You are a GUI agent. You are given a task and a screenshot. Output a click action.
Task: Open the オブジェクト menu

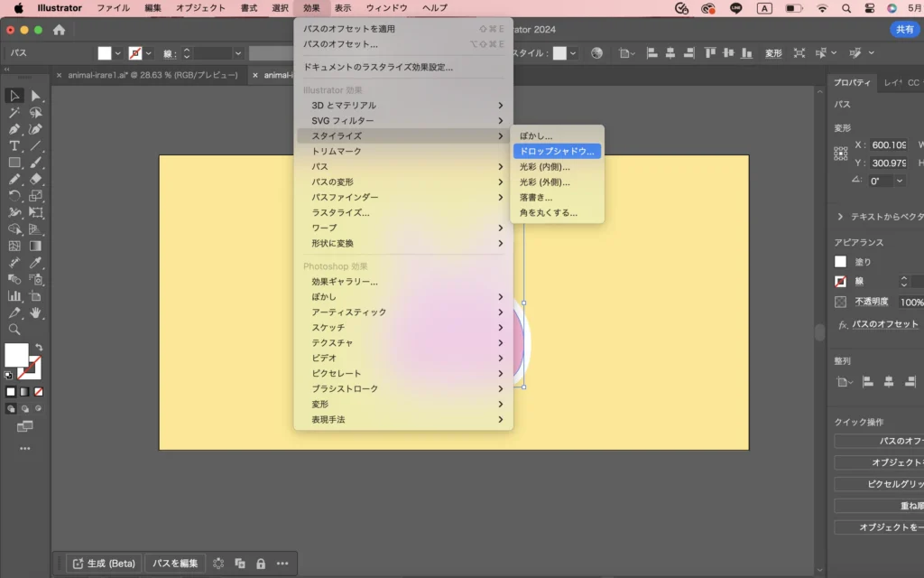(x=200, y=7)
